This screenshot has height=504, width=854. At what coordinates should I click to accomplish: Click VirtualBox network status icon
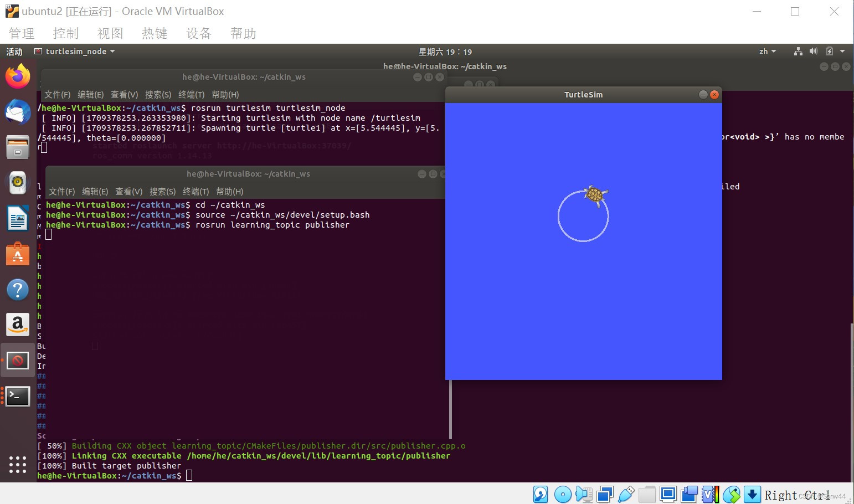[605, 494]
